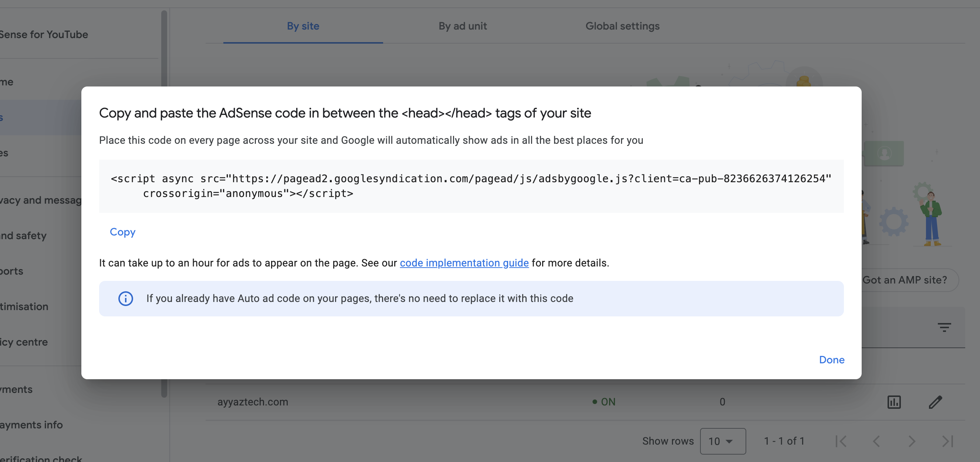Open the Show rows 10 dropdown
Viewport: 980px width, 462px height.
click(723, 441)
